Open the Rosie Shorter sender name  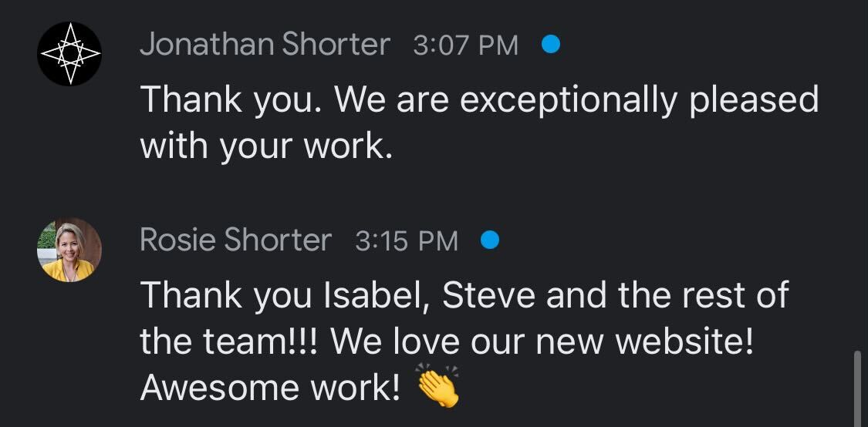pos(235,241)
